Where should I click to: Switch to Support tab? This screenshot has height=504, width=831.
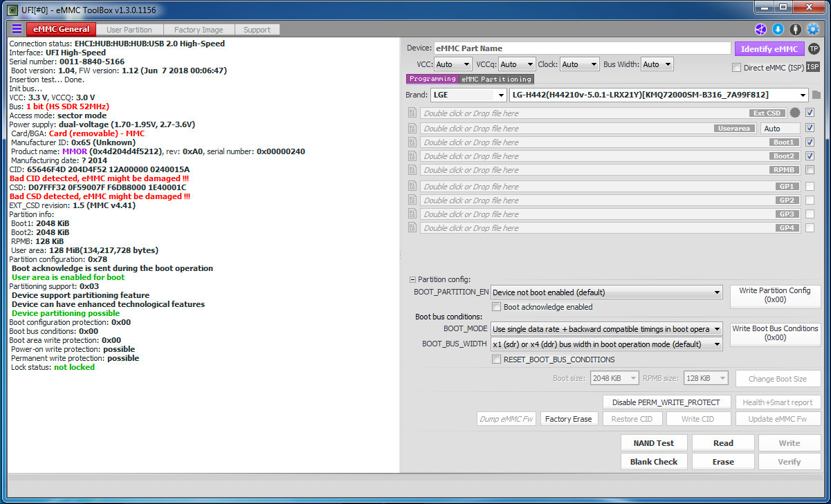pyautogui.click(x=257, y=30)
